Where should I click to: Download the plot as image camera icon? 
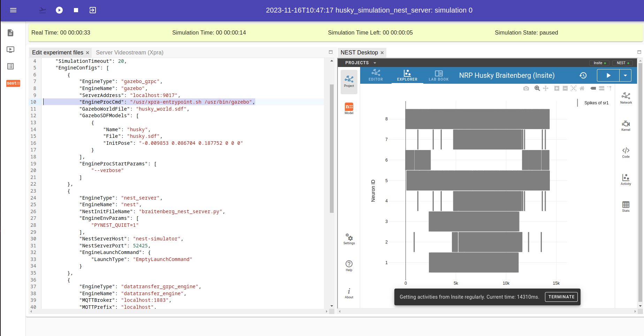tap(526, 88)
